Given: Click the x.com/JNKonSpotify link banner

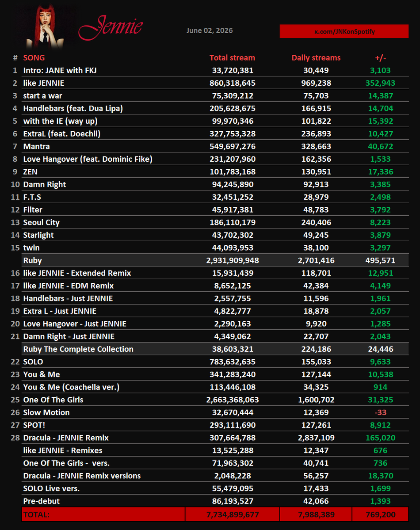Looking at the screenshot, I should pos(344,31).
